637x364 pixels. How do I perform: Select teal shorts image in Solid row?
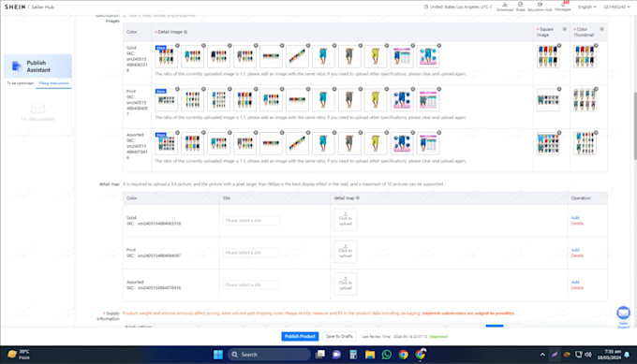point(323,56)
